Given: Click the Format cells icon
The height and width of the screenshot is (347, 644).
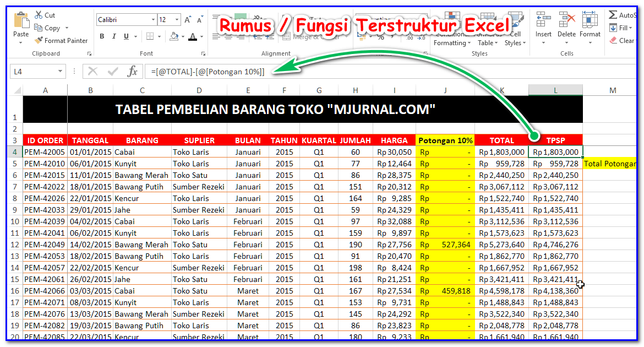Looking at the screenshot, I should click(x=590, y=19).
